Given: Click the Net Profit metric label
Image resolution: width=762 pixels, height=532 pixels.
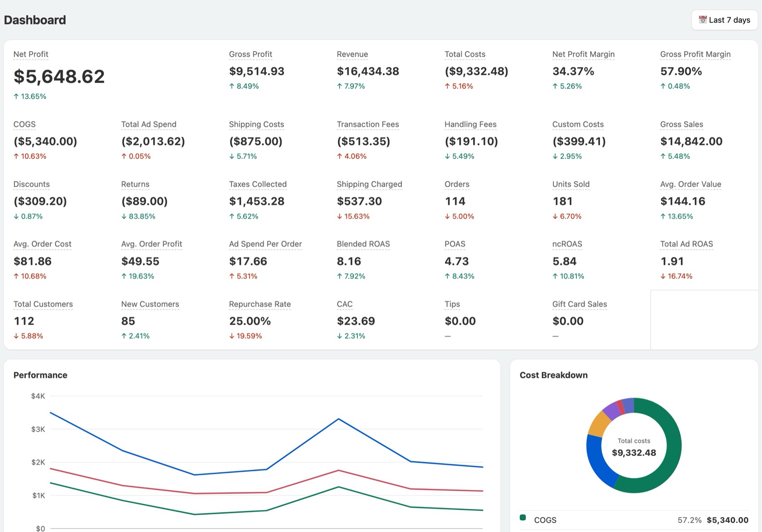Looking at the screenshot, I should (x=31, y=54).
